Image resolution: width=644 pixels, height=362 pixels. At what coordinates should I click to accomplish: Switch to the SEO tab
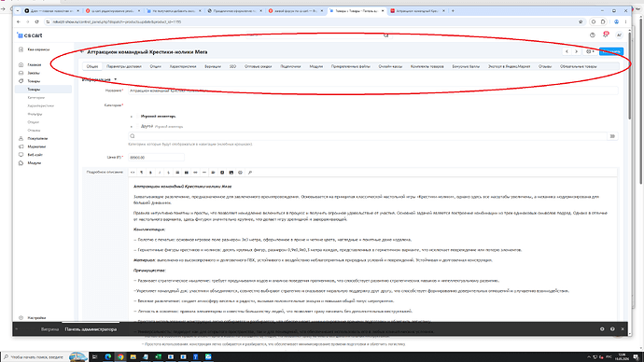233,66
